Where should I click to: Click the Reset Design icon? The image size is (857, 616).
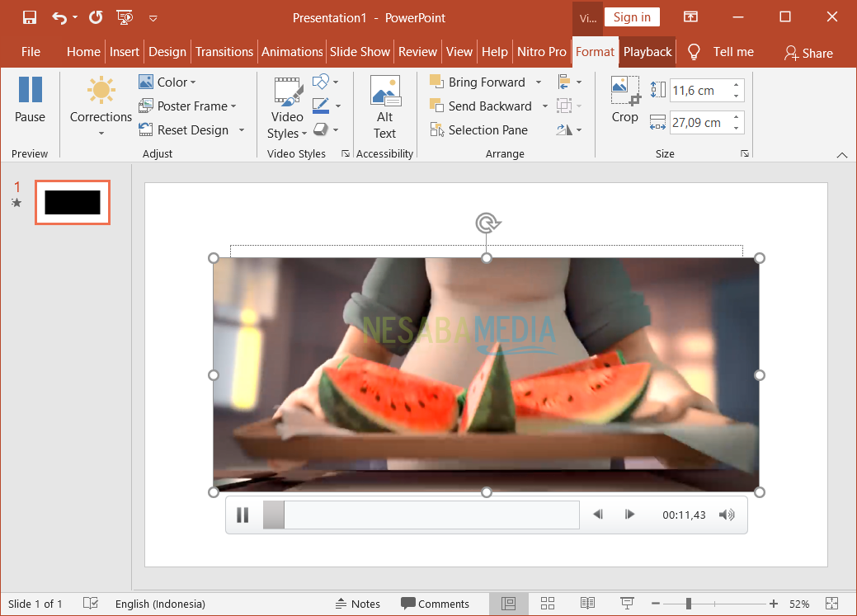click(x=146, y=130)
